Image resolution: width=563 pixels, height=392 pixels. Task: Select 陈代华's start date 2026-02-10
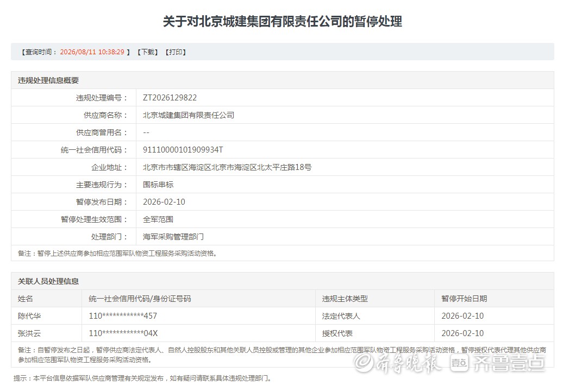462,316
